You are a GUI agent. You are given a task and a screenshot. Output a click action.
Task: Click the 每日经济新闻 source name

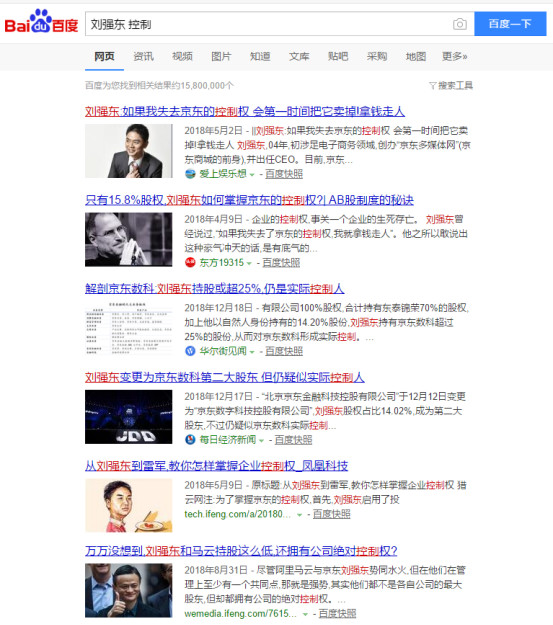click(228, 440)
